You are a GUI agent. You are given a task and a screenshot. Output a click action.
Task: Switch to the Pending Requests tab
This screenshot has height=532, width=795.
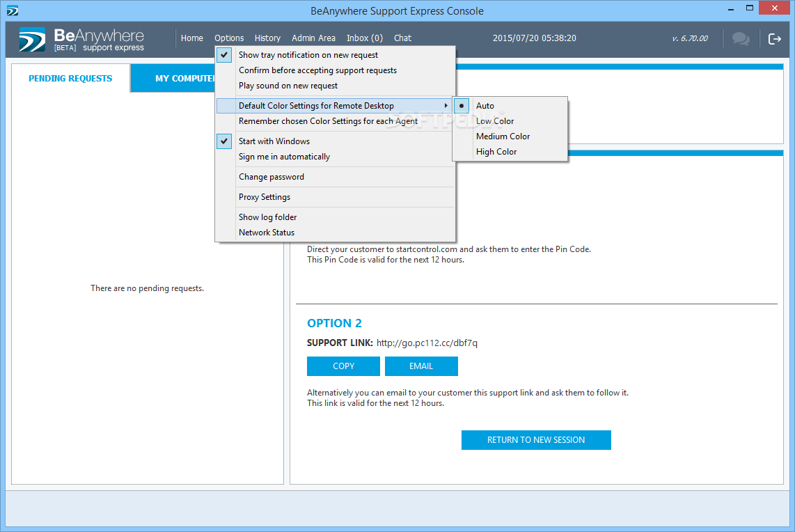point(70,79)
